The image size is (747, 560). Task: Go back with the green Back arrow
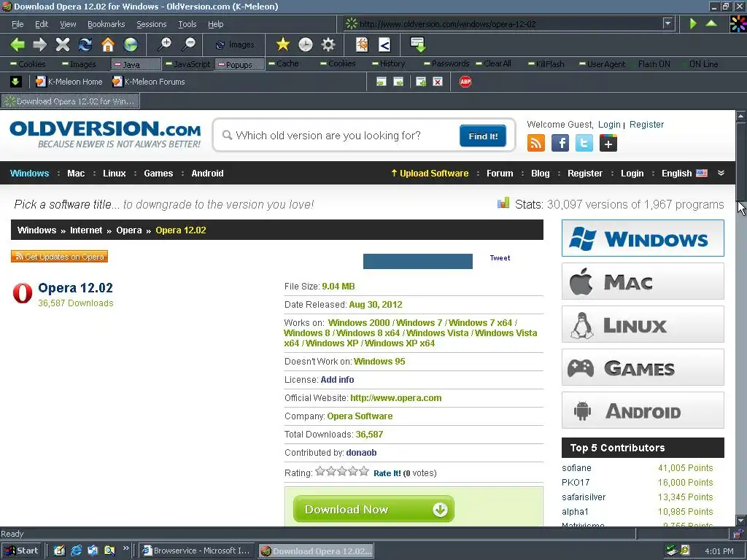point(18,44)
